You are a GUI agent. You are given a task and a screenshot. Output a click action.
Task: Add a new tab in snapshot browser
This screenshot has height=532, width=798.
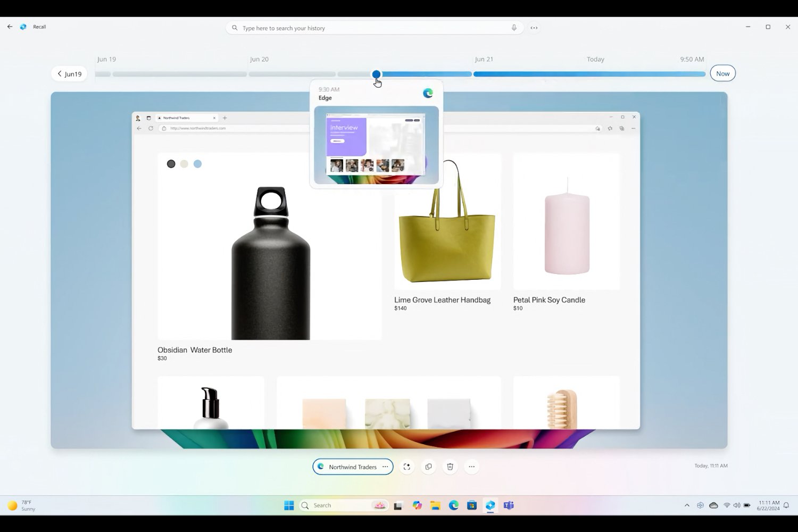(225, 118)
